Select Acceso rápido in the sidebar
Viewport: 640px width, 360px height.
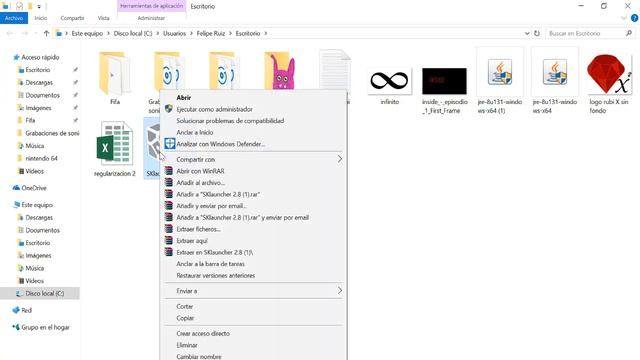(40, 57)
